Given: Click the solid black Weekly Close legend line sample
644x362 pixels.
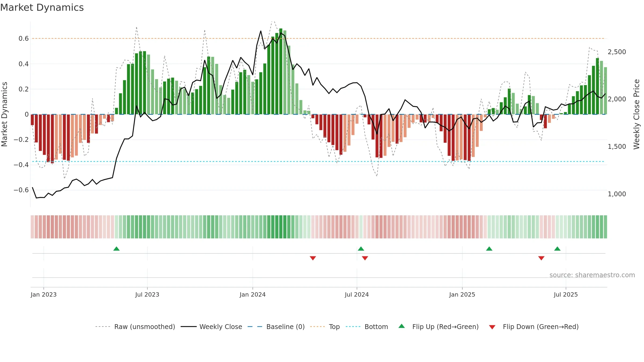Looking at the screenshot, I should click(x=189, y=327).
